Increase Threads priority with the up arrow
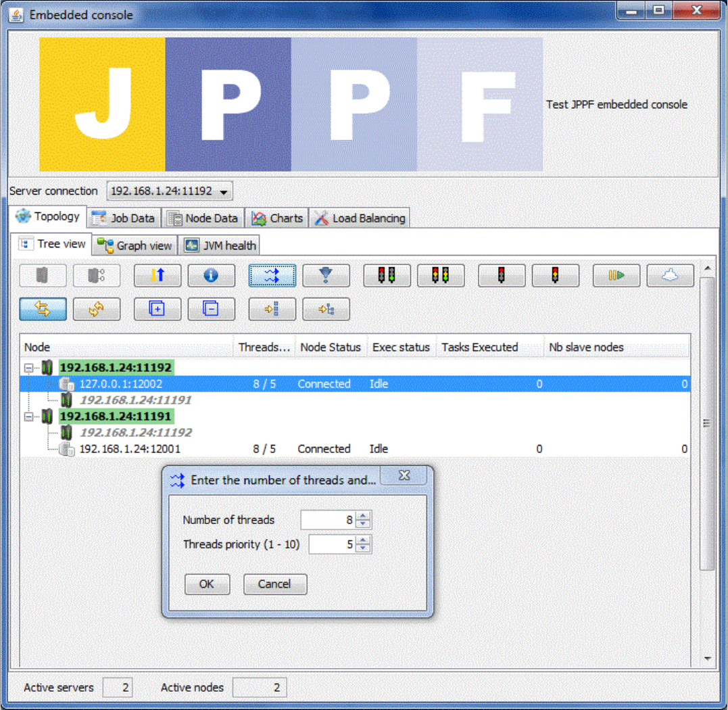The image size is (728, 710). coord(364,540)
